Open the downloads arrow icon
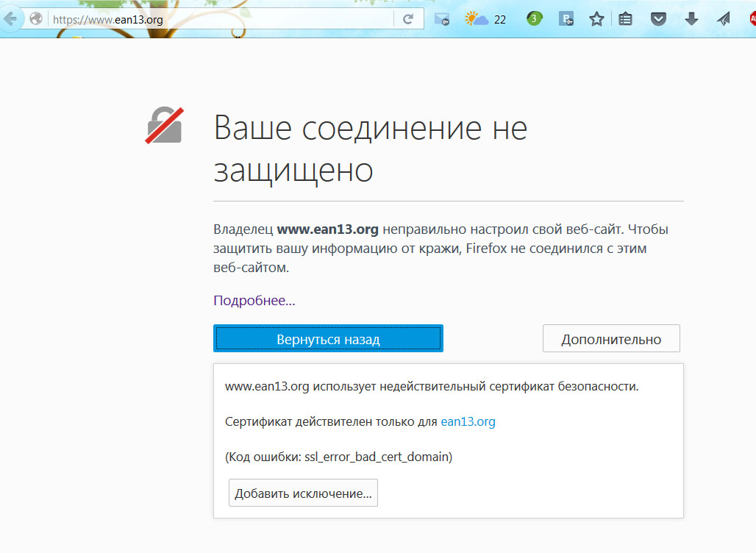 pos(691,19)
